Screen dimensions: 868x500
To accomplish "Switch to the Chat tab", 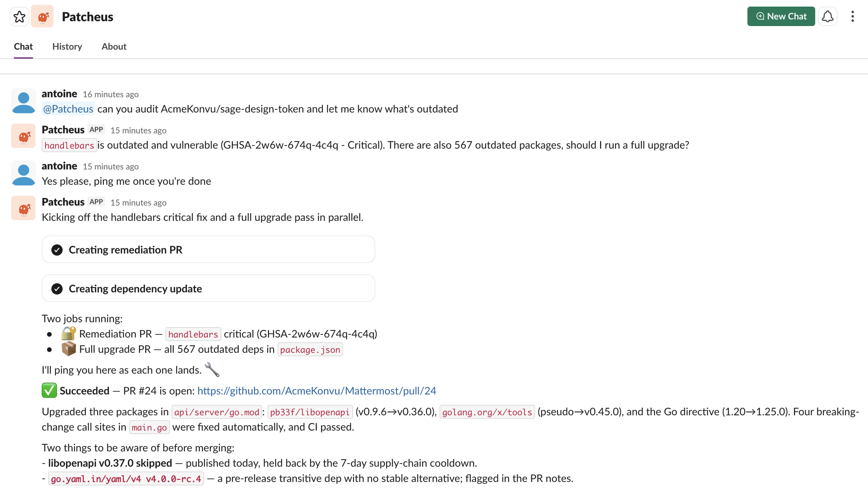I will tap(23, 47).
